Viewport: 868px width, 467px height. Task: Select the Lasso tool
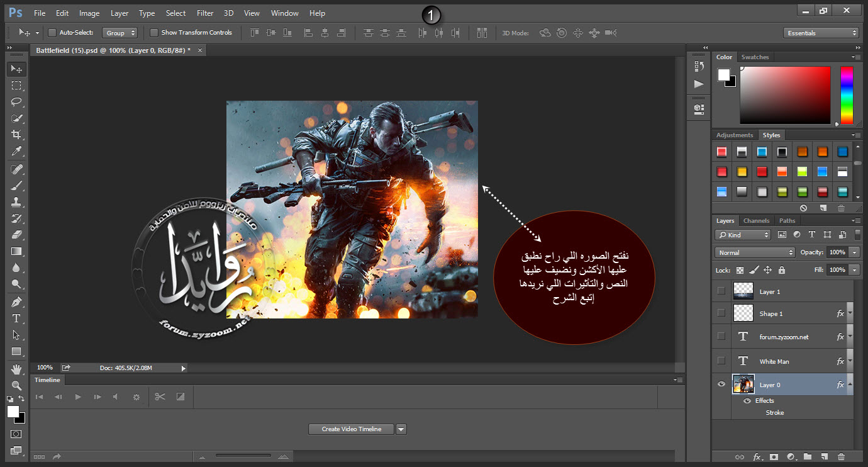tap(16, 101)
